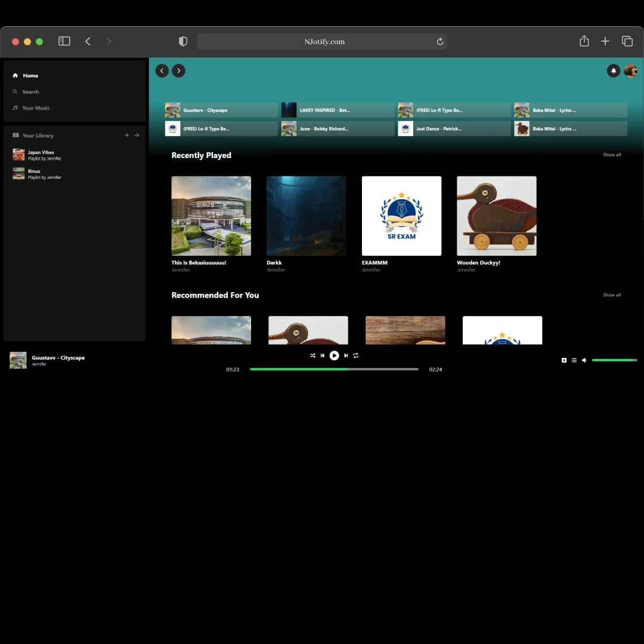Open browser privacy shield
This screenshot has height=644, width=644.
(x=183, y=41)
